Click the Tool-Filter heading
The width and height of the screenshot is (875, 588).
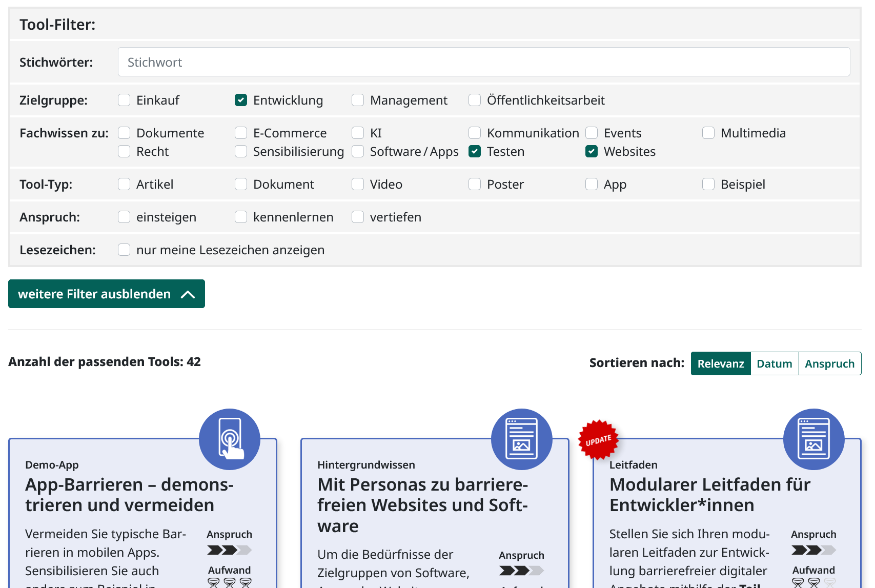57,25
